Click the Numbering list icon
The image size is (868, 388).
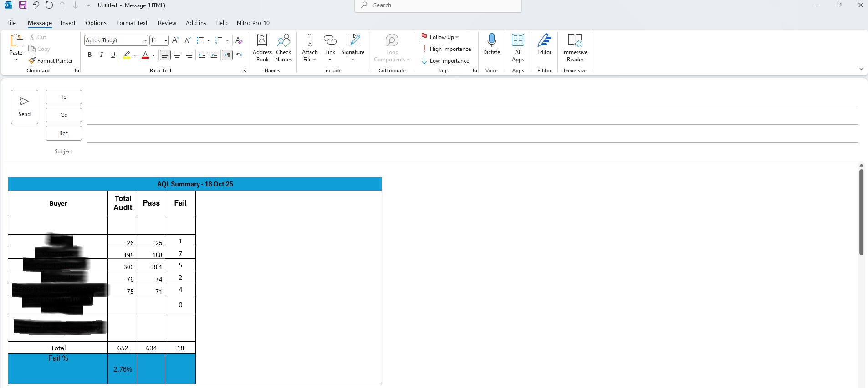(x=219, y=40)
